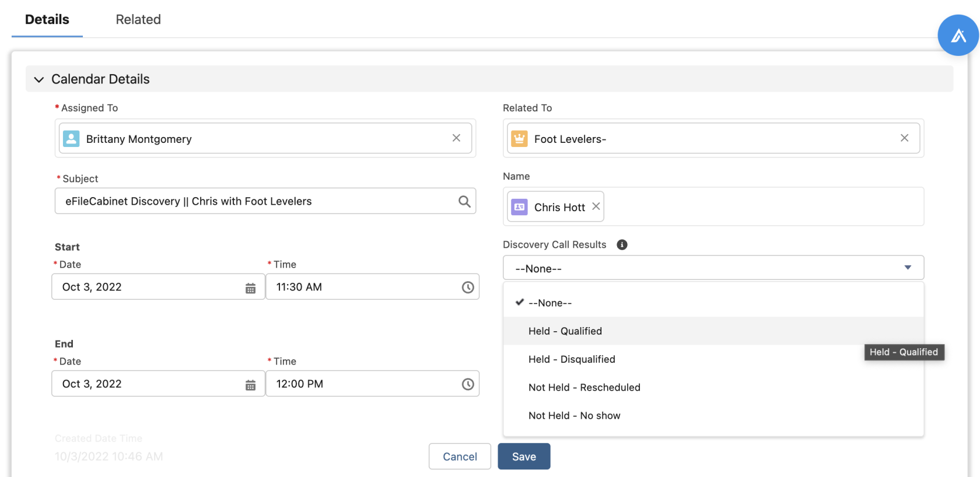Viewport: 980px width, 477px height.
Task: Click the Discovery Call Results info icon
Action: [622, 245]
